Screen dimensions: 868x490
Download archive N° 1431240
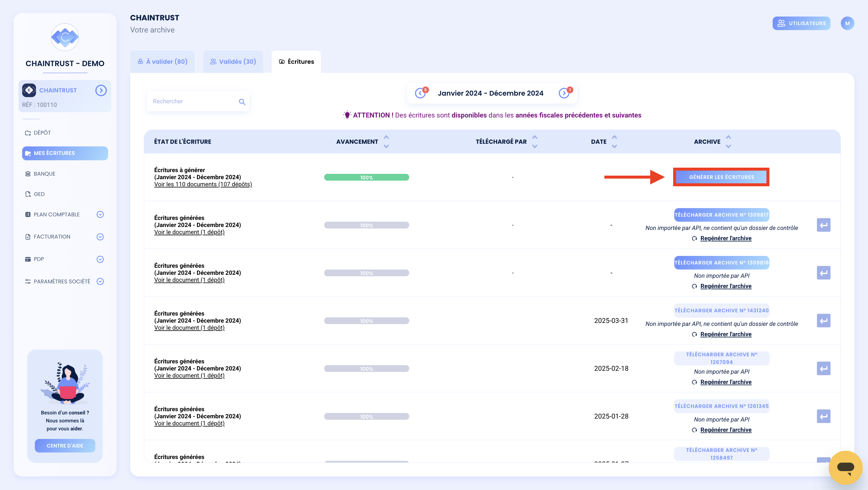click(x=722, y=310)
